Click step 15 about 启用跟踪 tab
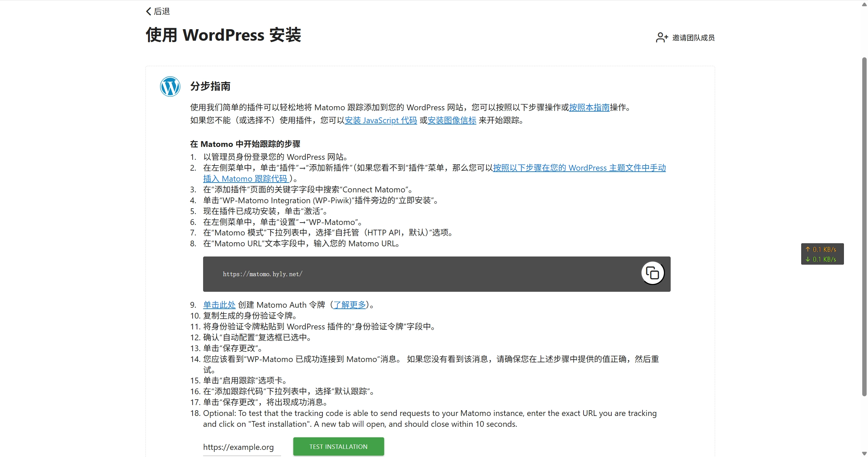The image size is (868, 457). (245, 380)
